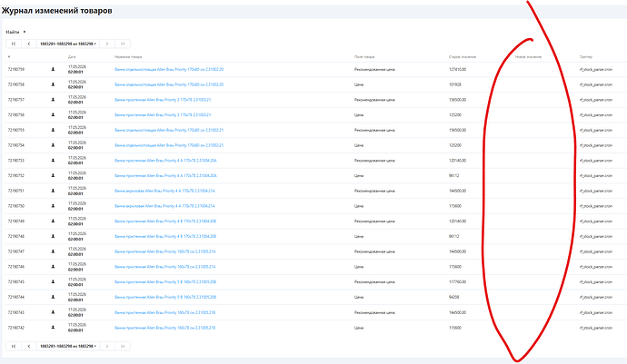The width and height of the screenshot is (627, 364).
Task: Click user icon in row 72190745
Action: coord(53,281)
